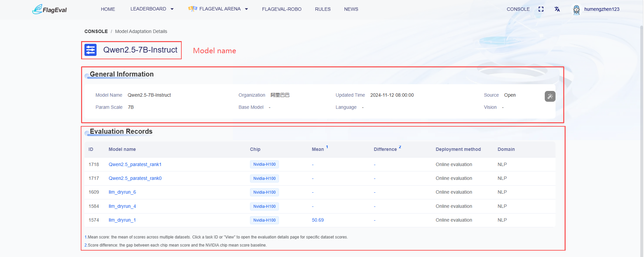Open the humengzhen123 account menu
644x257 pixels.
602,9
